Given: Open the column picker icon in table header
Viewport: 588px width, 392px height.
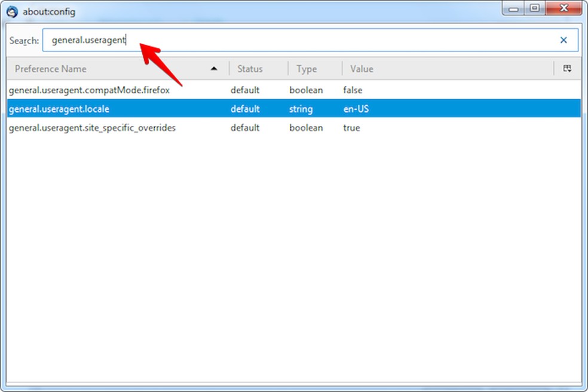Looking at the screenshot, I should tap(567, 69).
